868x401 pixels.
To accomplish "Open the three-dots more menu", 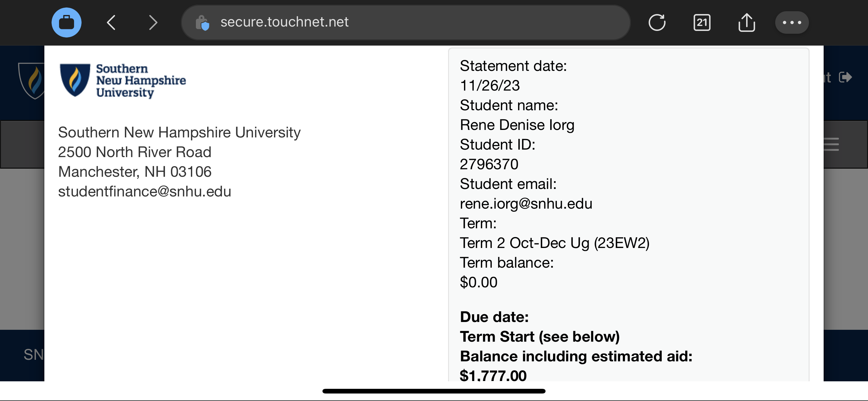I will click(x=791, y=22).
